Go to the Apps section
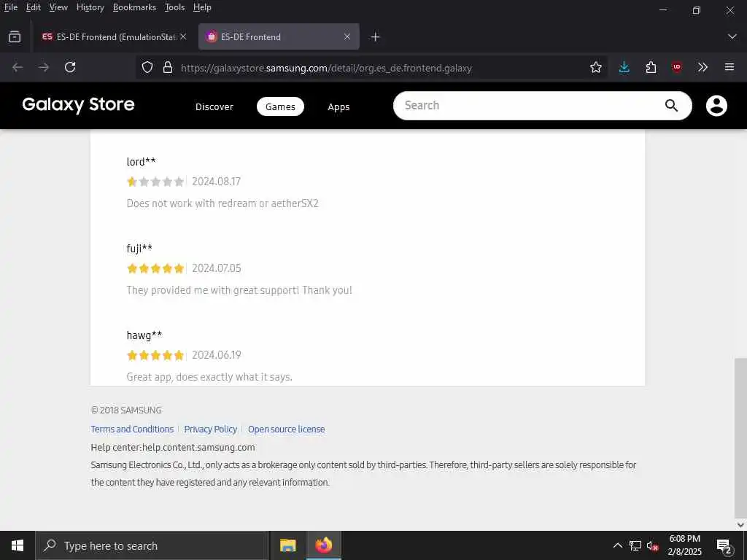 pos(338,106)
